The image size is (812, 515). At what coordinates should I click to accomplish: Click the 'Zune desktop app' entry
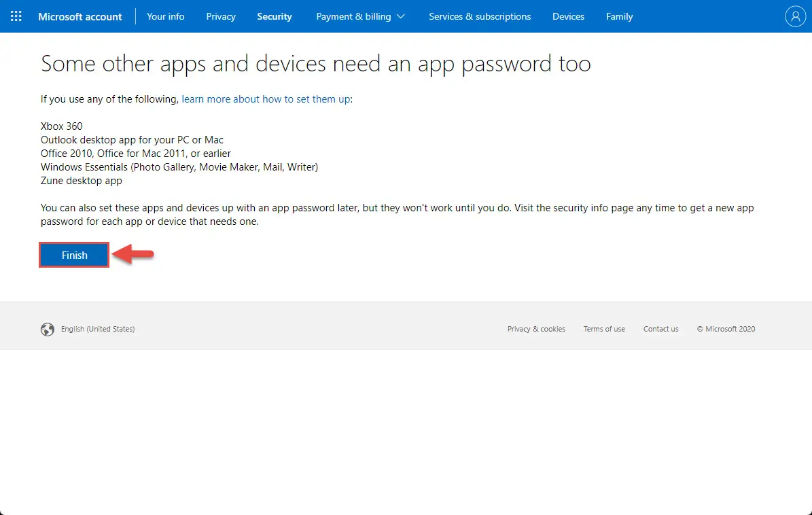tap(82, 181)
